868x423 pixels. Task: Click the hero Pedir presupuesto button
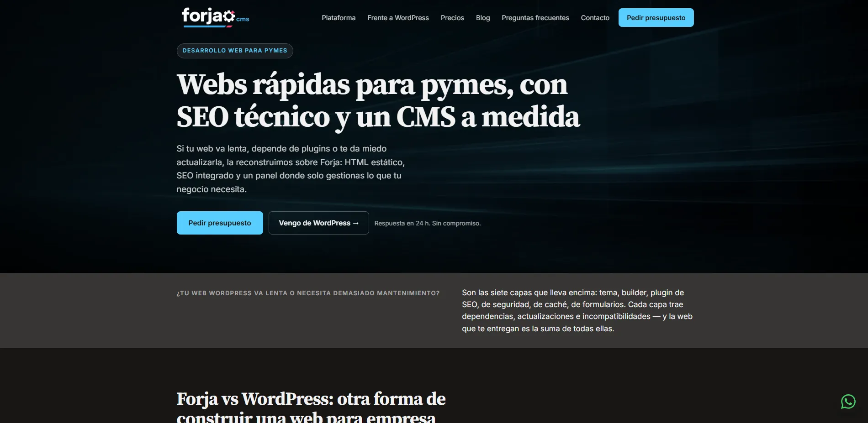[x=220, y=223]
